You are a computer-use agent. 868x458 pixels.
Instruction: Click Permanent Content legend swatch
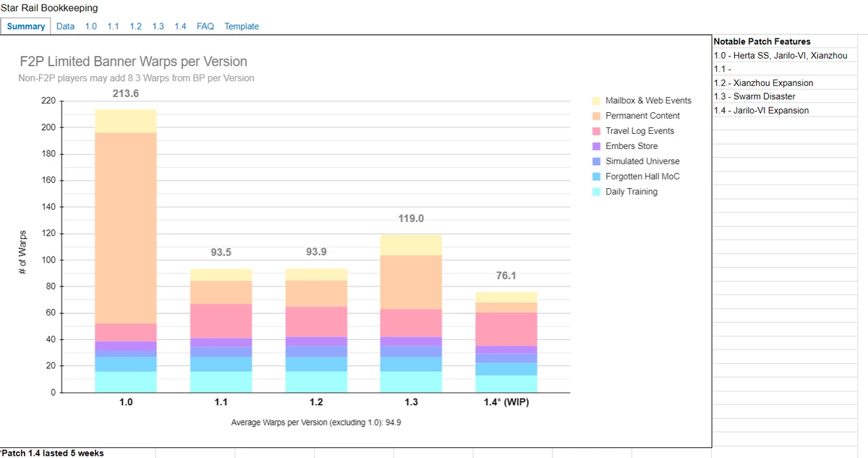[596, 116]
